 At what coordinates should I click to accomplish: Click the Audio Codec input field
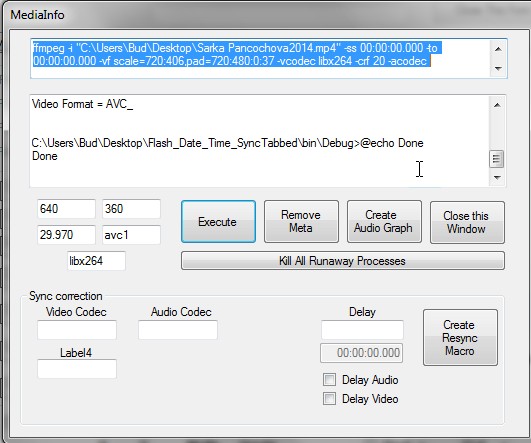coord(178,330)
